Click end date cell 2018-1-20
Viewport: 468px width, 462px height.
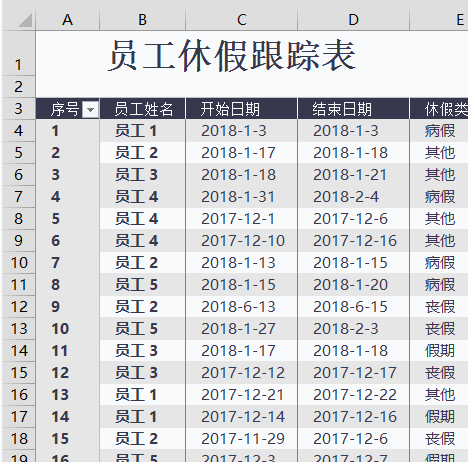pos(354,285)
